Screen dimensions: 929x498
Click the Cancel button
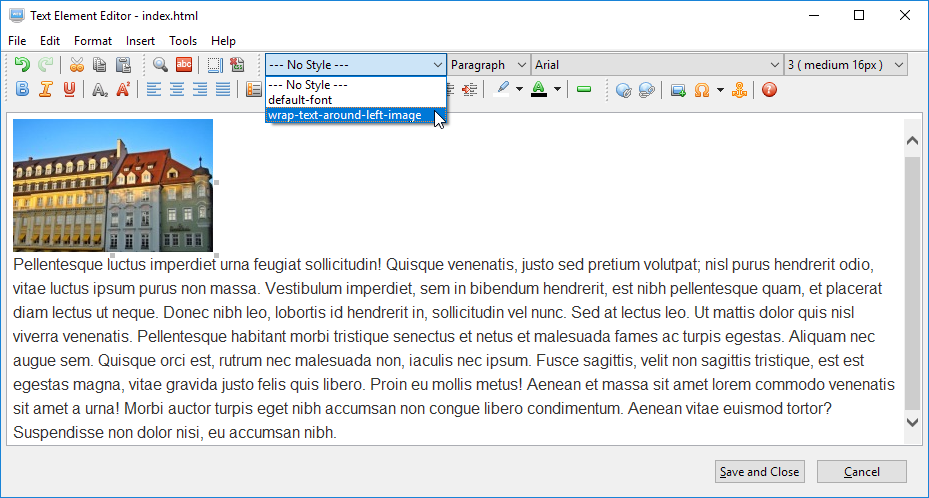click(x=861, y=471)
